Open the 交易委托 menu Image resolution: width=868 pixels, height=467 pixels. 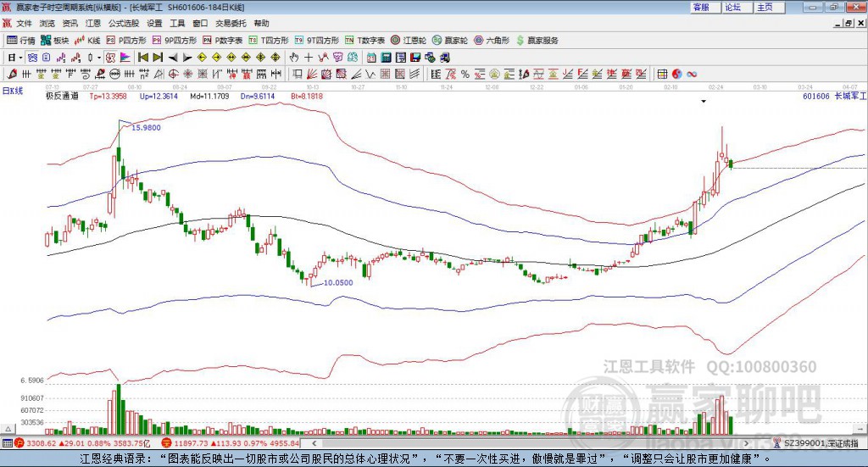pos(231,23)
